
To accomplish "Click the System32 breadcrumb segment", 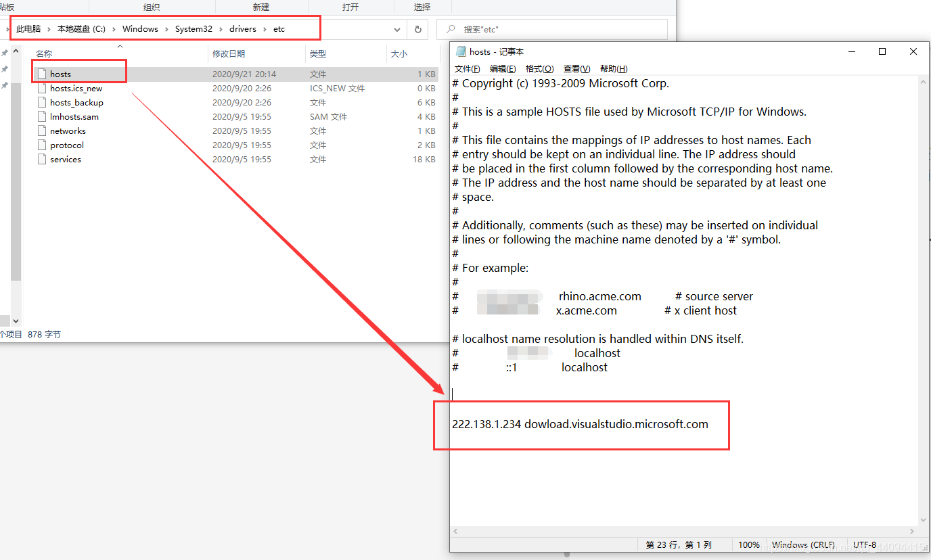I will point(194,29).
